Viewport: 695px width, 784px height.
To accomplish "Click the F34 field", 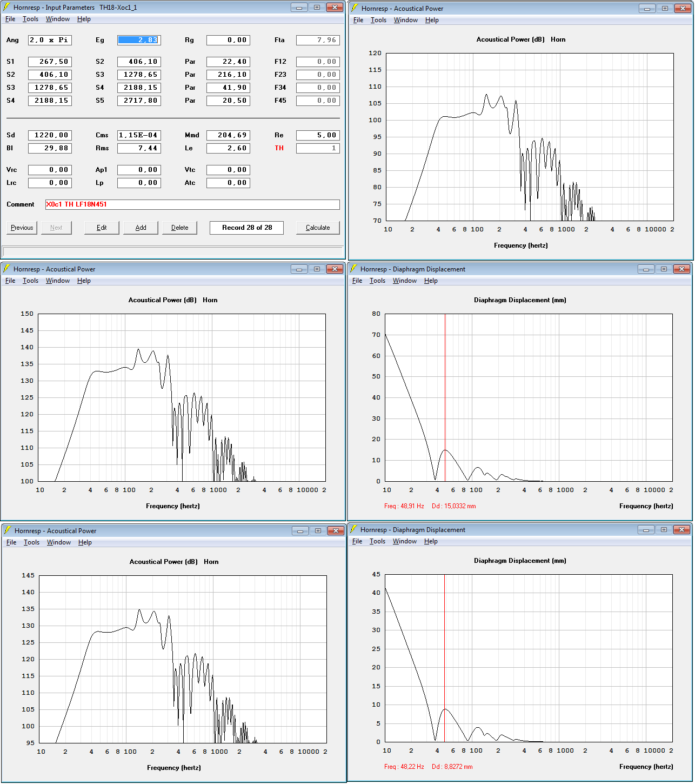I will [318, 88].
